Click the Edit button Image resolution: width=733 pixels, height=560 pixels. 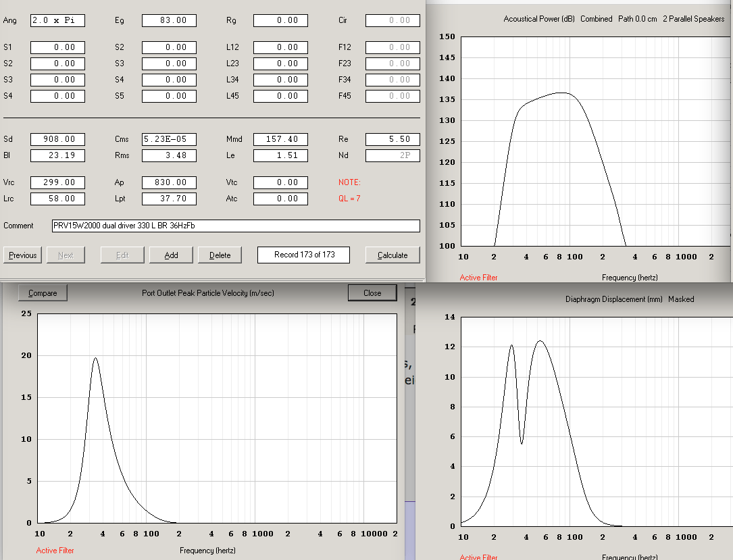pyautogui.click(x=122, y=255)
